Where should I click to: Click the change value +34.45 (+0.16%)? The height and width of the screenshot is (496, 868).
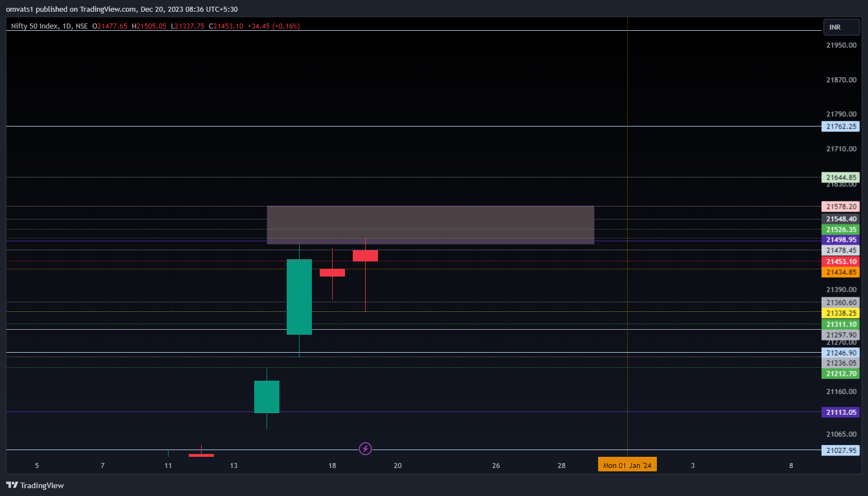coord(274,26)
